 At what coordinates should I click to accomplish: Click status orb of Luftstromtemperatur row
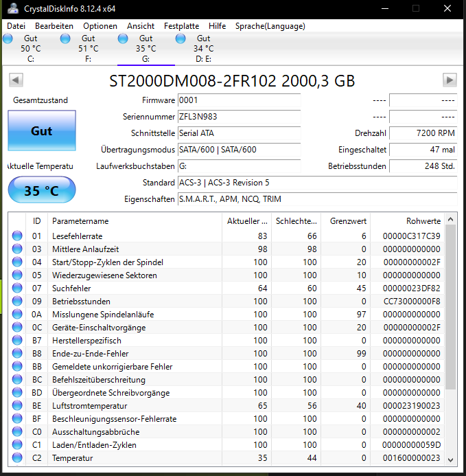17,405
